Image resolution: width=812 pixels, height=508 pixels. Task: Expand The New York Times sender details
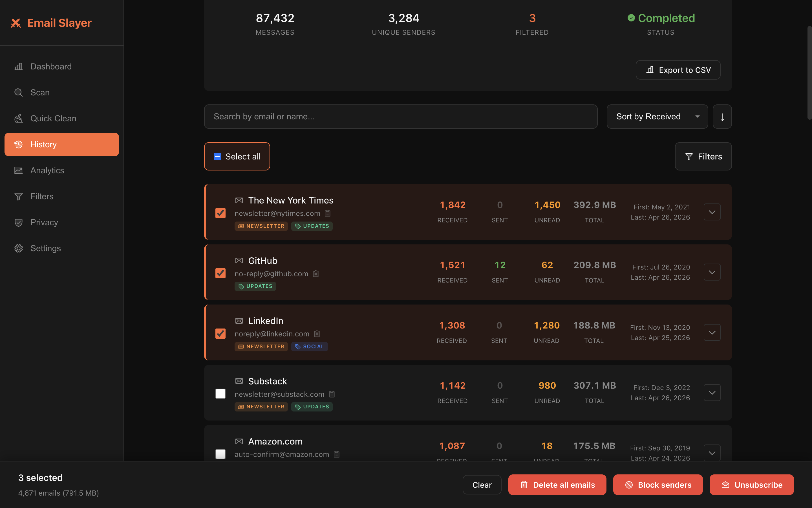coord(712,212)
